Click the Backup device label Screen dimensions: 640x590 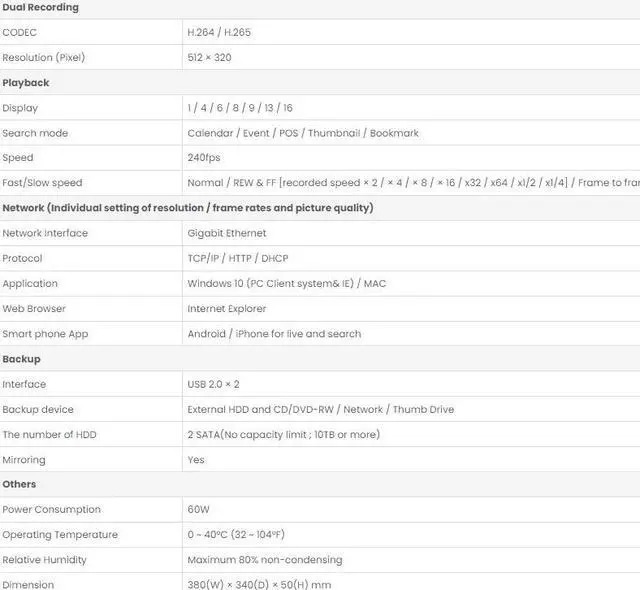(38, 410)
